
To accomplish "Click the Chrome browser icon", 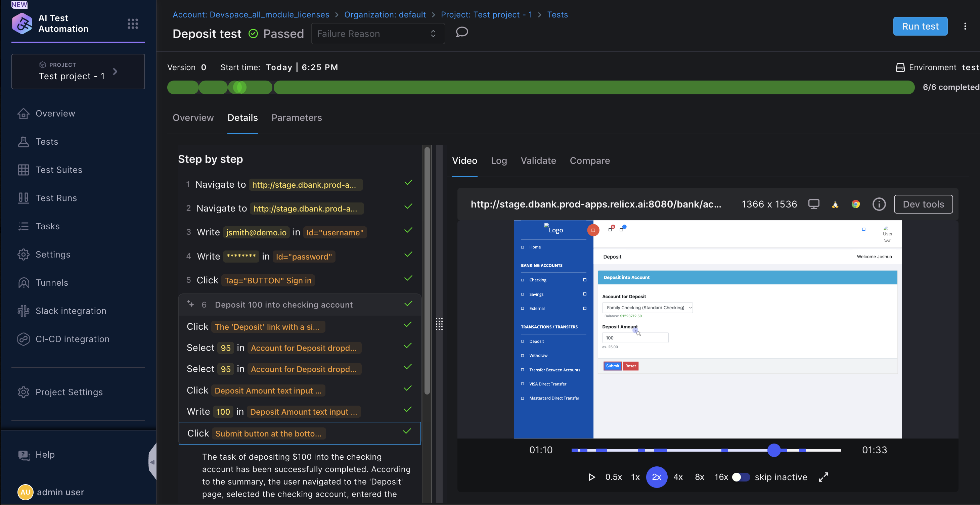I will point(856,204).
